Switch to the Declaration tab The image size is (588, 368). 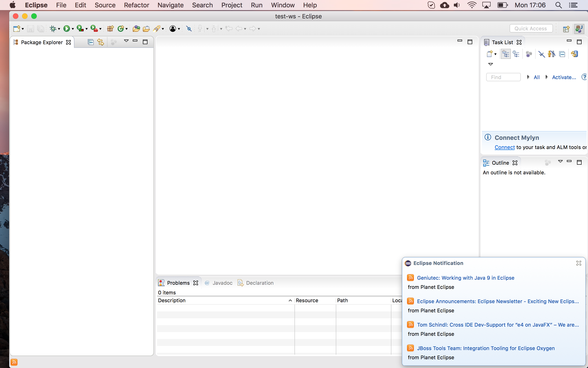click(x=256, y=283)
